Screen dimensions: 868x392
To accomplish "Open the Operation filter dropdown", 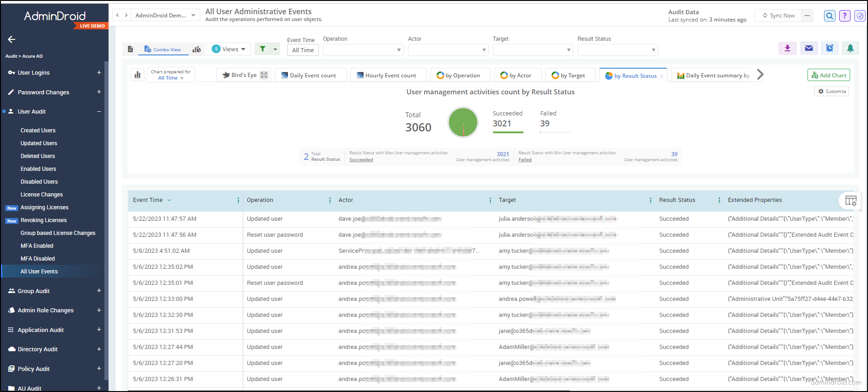I will (x=363, y=50).
